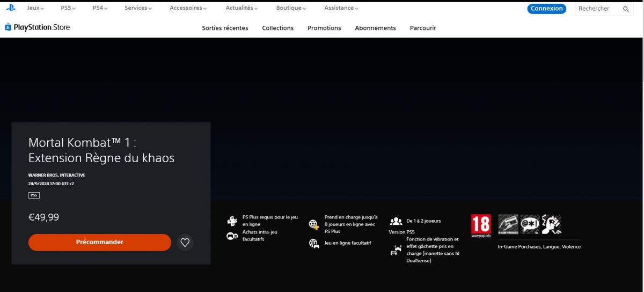This screenshot has height=292, width=644.
Task: Expand the Accessoires dropdown menu
Action: tap(188, 8)
